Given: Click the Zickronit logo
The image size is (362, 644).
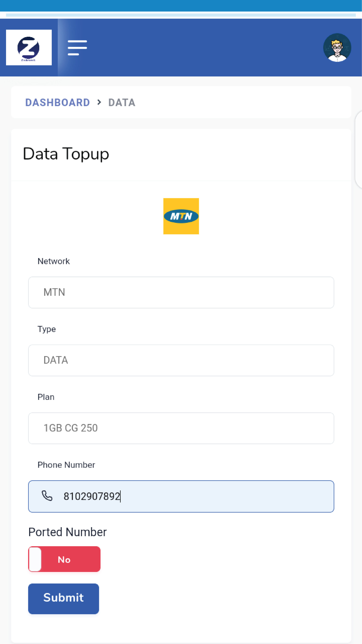Looking at the screenshot, I should point(29,47).
